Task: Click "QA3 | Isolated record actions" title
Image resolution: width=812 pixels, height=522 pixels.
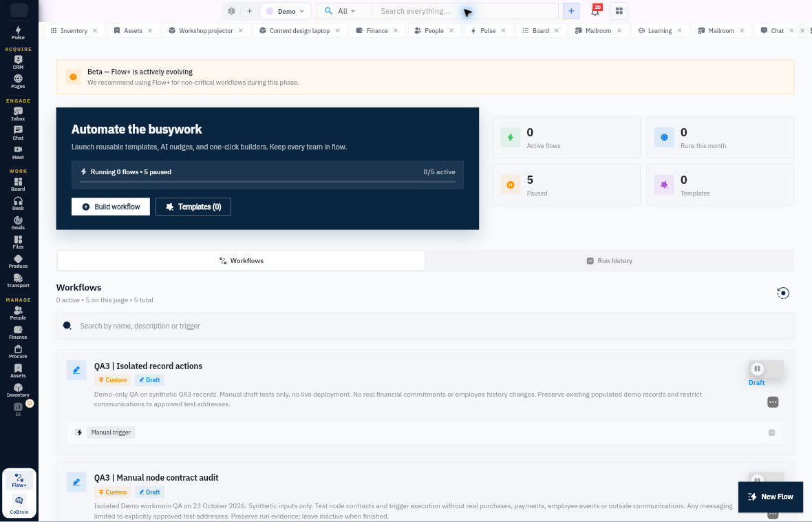Action: coord(148,366)
